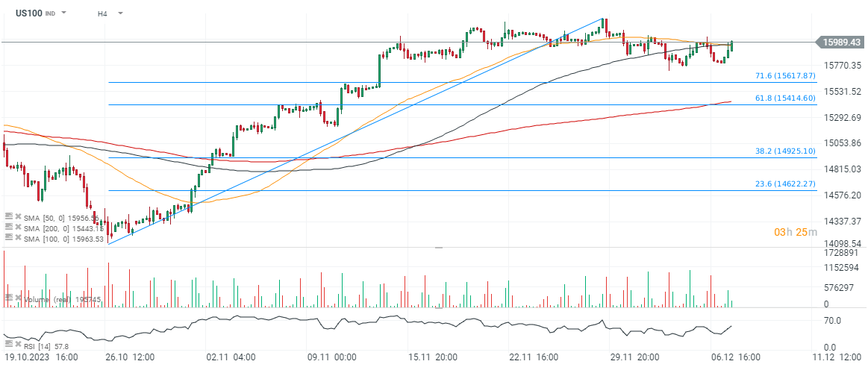Open the RSI [14] settings icon
The image size is (868, 370).
point(9,344)
